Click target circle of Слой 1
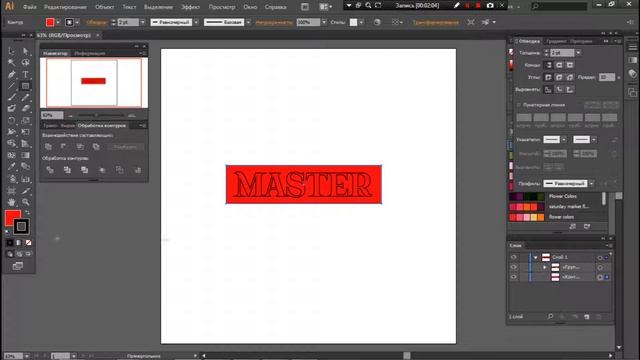640x360 pixels. click(x=600, y=258)
